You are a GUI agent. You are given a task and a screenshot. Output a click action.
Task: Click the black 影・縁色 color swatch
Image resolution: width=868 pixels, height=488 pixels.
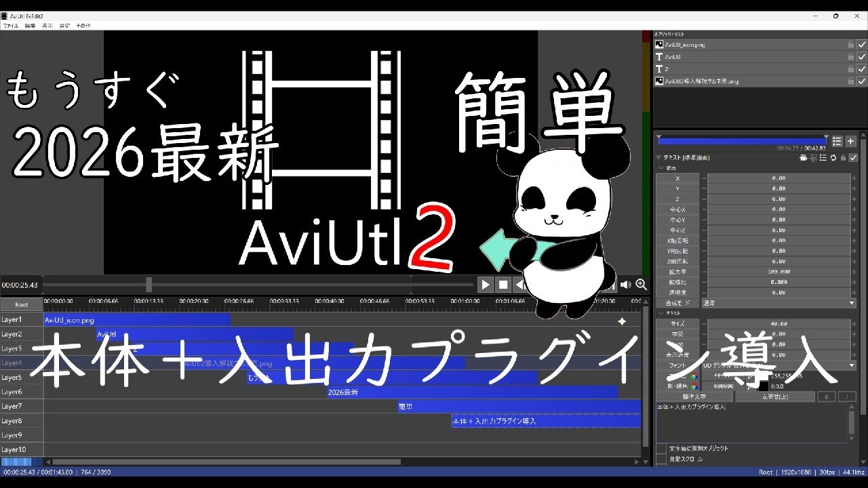[763, 386]
